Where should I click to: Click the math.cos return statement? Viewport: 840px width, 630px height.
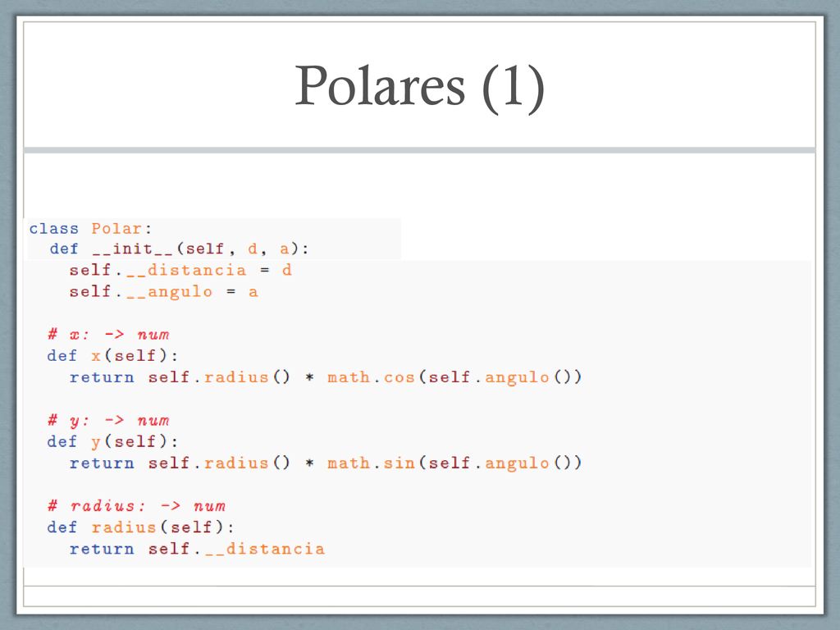coord(325,377)
